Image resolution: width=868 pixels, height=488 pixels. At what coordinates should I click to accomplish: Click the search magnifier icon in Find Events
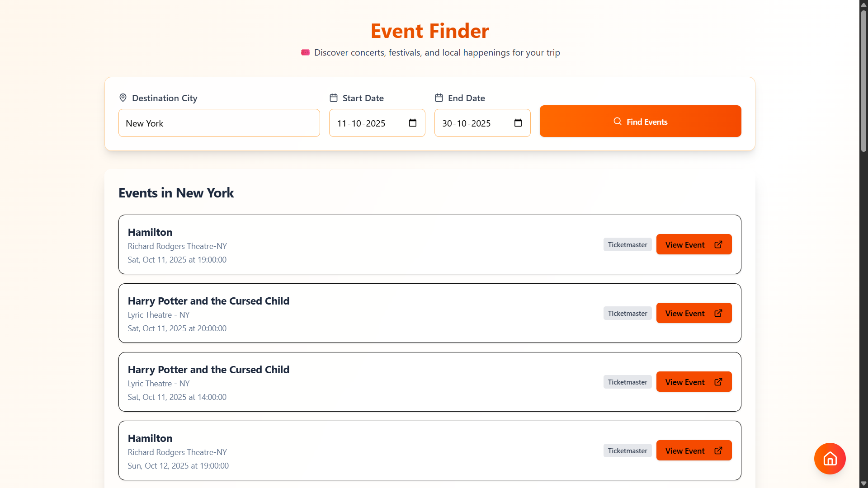tap(617, 122)
